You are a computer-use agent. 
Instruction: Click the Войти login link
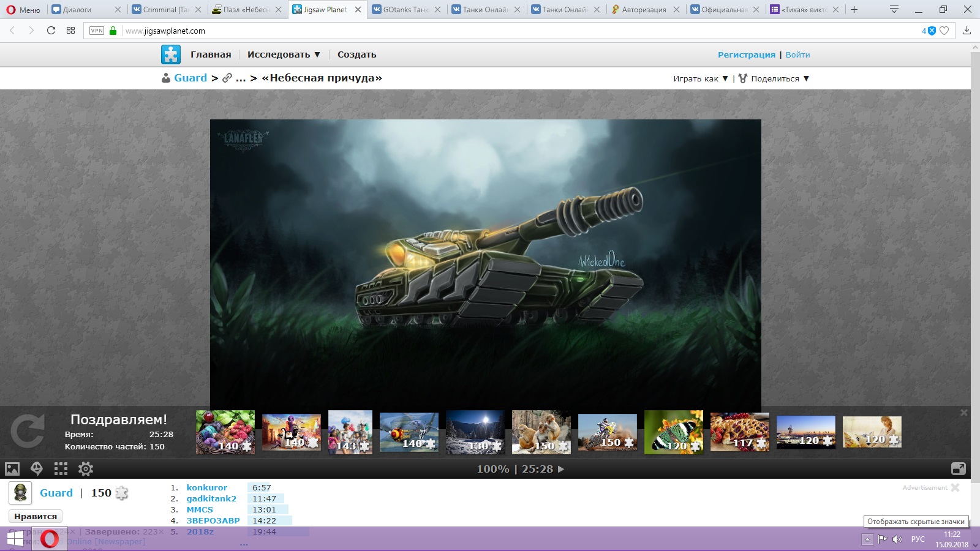pyautogui.click(x=797, y=54)
